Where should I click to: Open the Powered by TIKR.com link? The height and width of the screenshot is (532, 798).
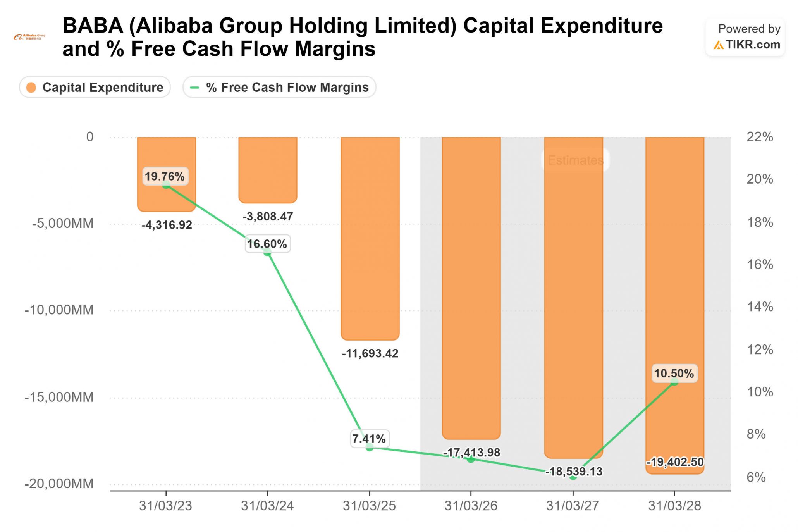click(x=746, y=37)
